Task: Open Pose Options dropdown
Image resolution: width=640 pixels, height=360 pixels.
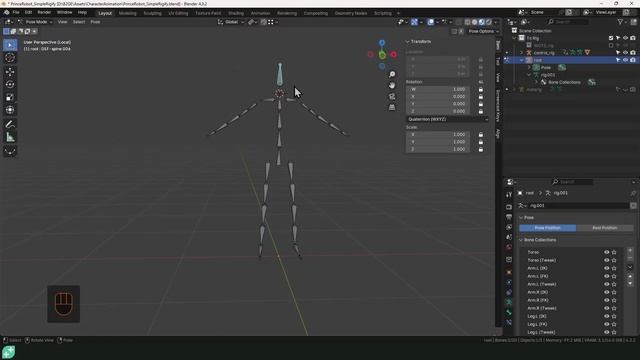Action: [x=483, y=31]
